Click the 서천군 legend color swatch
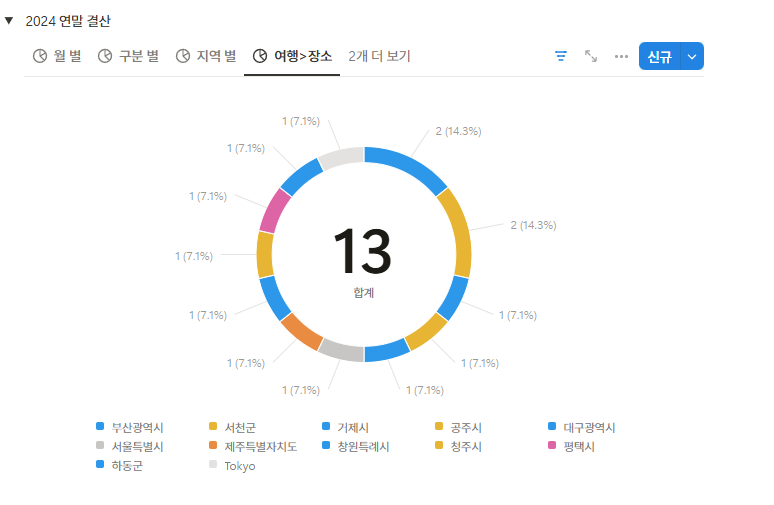774x505 pixels. (213, 426)
